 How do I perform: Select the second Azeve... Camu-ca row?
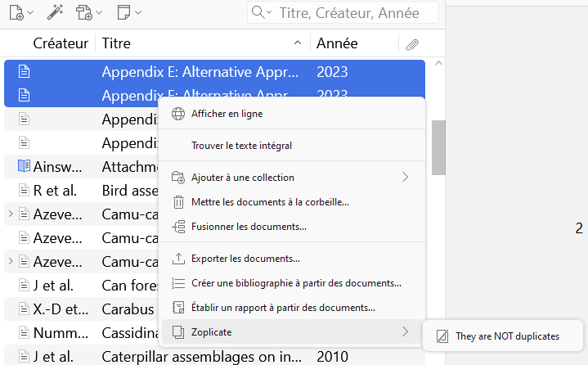[x=81, y=238]
